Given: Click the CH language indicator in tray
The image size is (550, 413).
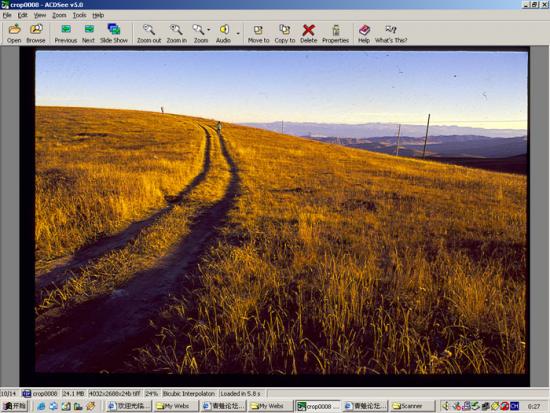Looking at the screenshot, I should (515, 406).
